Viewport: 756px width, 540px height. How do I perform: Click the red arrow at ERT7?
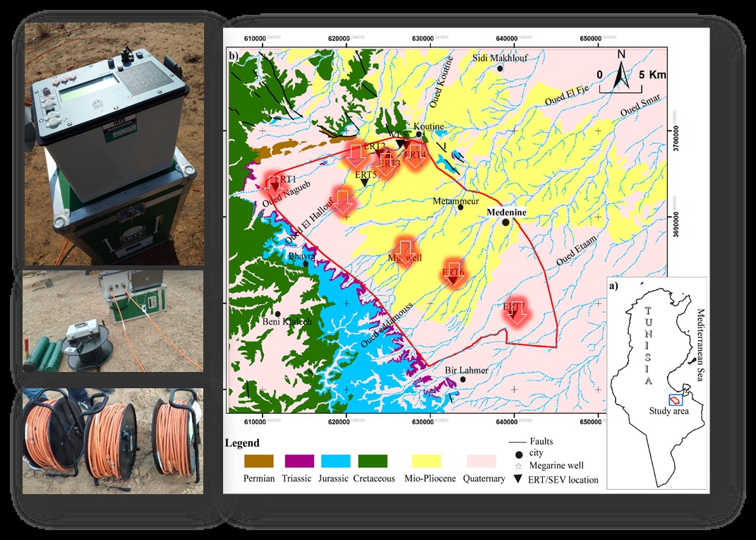point(517,311)
